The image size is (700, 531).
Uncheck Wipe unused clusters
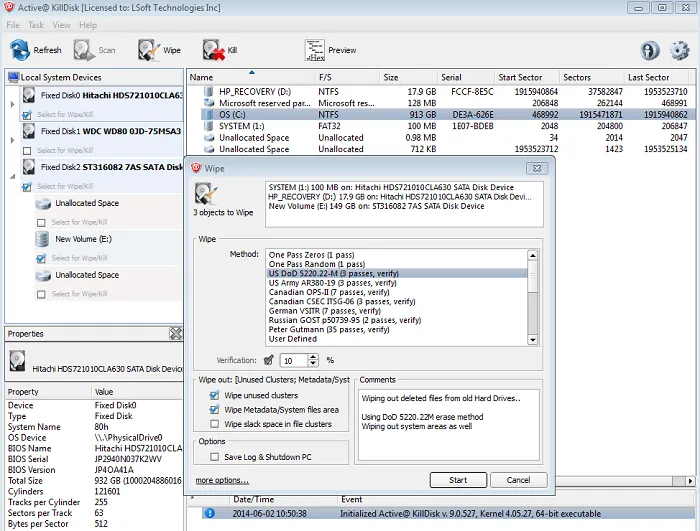coord(215,395)
